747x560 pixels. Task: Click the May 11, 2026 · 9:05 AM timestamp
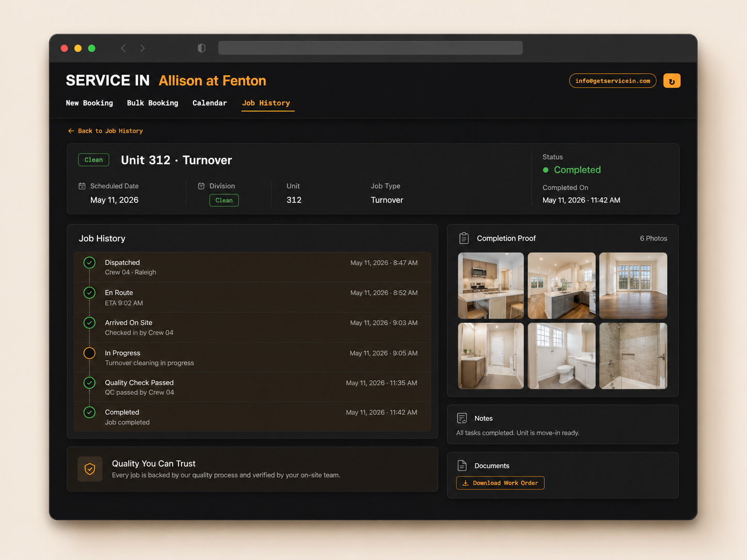point(384,353)
